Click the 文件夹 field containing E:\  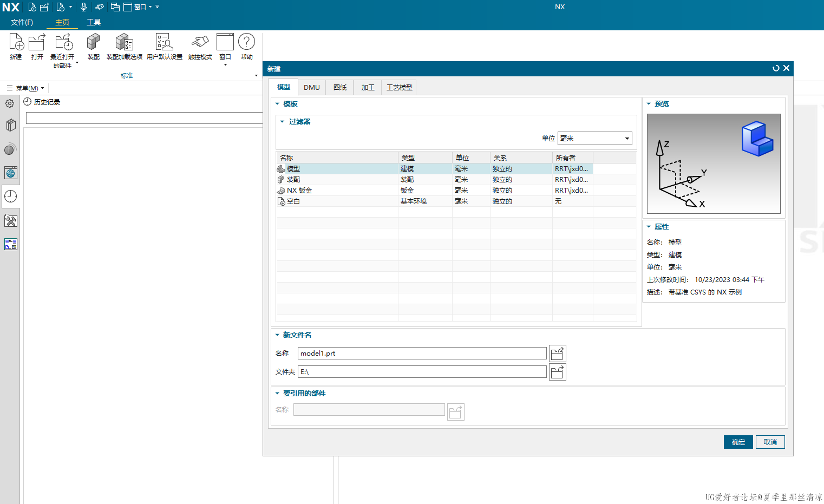tap(422, 372)
